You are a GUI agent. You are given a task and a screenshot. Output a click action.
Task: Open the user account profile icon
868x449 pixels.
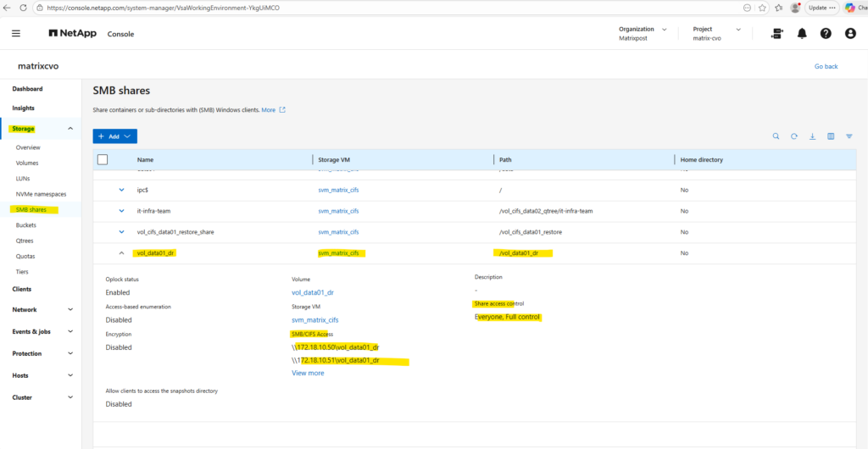[x=850, y=33]
